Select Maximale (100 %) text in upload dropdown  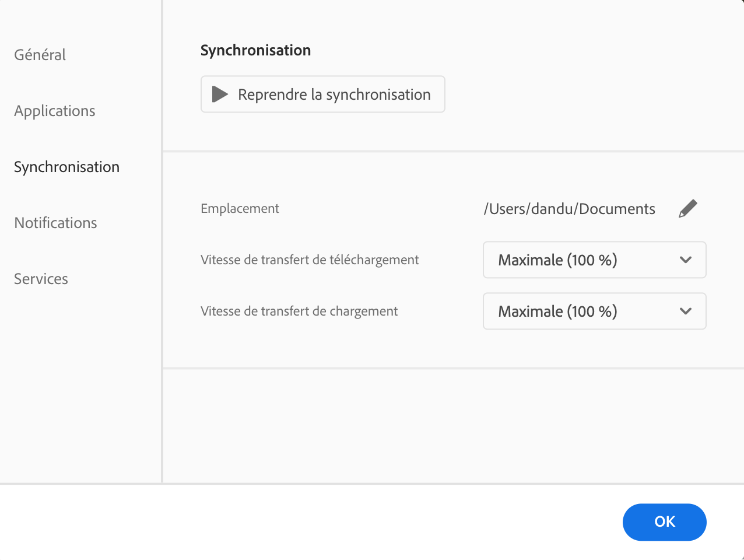557,311
